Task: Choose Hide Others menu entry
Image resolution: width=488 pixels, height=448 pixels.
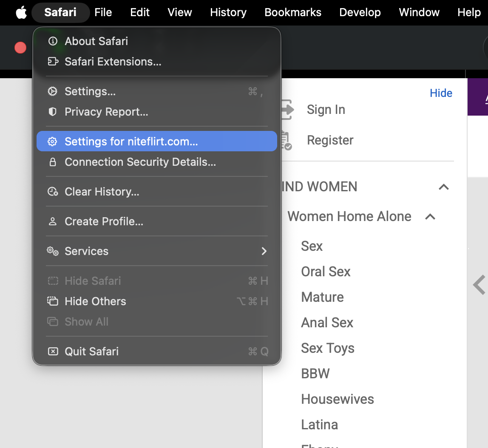Action: coord(157,301)
